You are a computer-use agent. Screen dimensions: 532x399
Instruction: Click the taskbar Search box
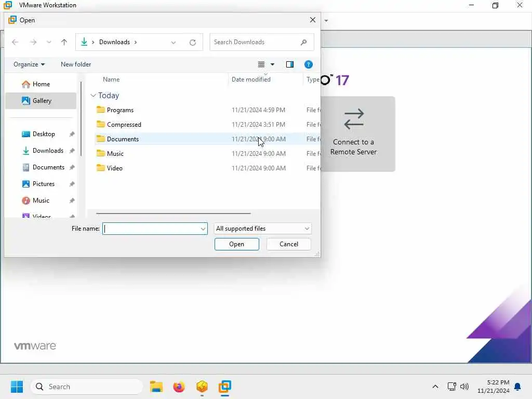pyautogui.click(x=87, y=387)
